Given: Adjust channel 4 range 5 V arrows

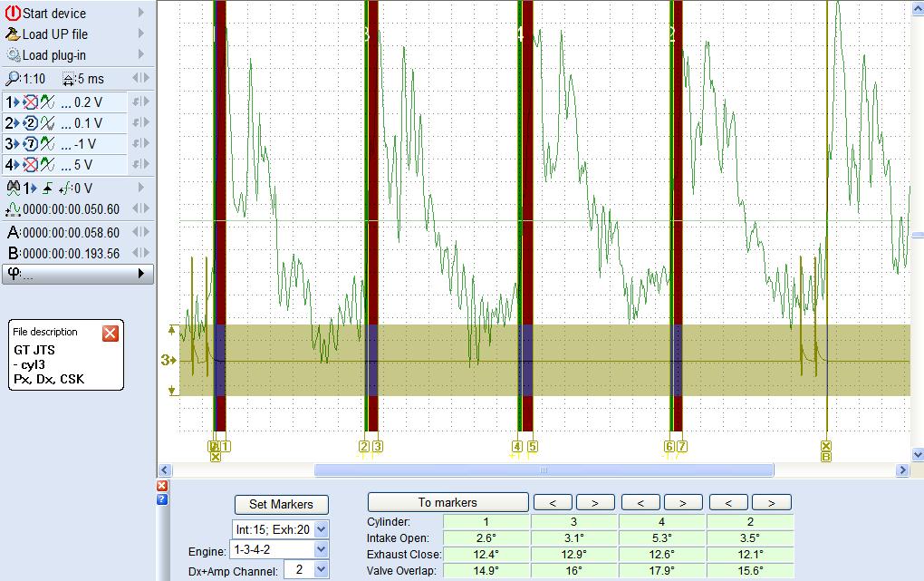Looking at the screenshot, I should pos(140,164).
